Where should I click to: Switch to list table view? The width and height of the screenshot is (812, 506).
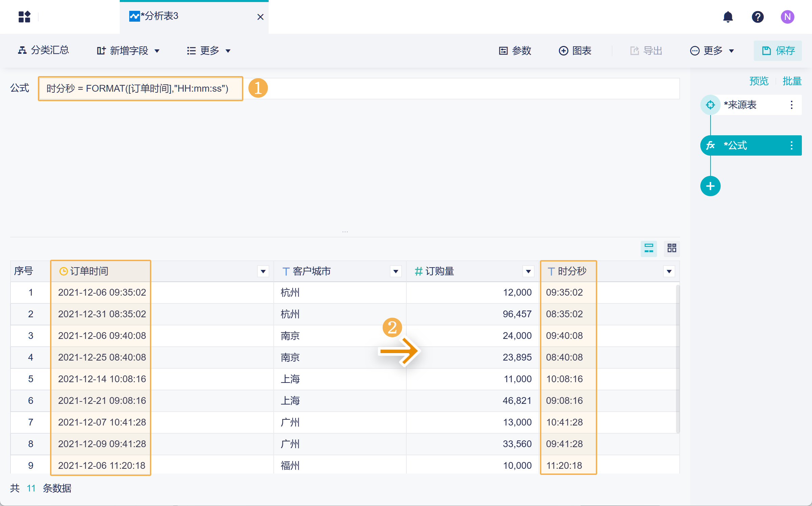649,248
